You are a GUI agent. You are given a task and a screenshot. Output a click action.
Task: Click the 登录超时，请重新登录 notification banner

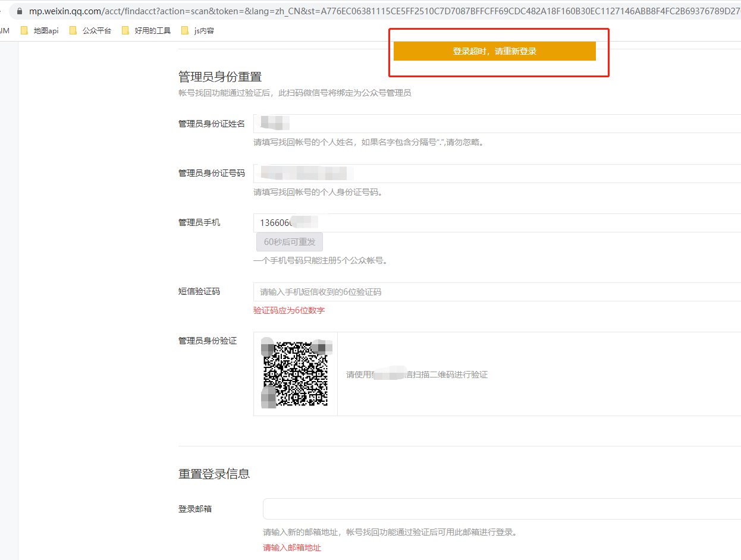(495, 51)
